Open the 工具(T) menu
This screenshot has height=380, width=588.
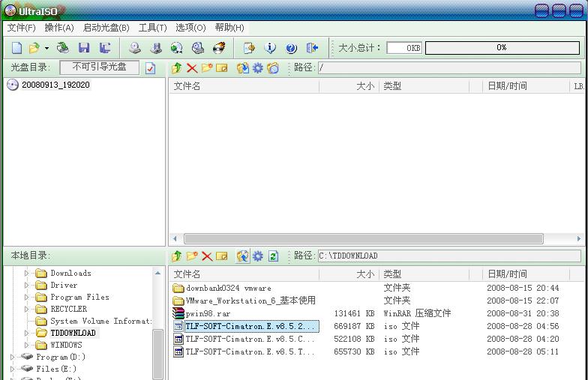click(153, 28)
